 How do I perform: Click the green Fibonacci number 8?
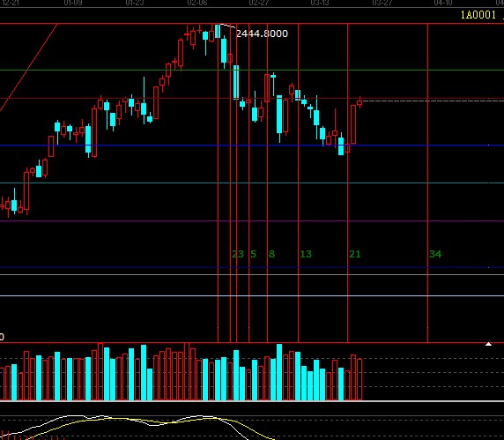[x=272, y=255]
